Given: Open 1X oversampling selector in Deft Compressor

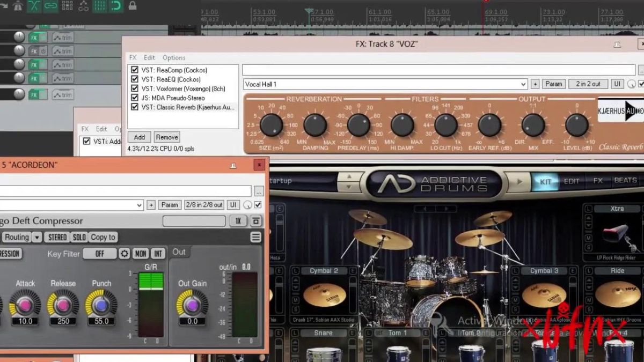Looking at the screenshot, I should (238, 221).
